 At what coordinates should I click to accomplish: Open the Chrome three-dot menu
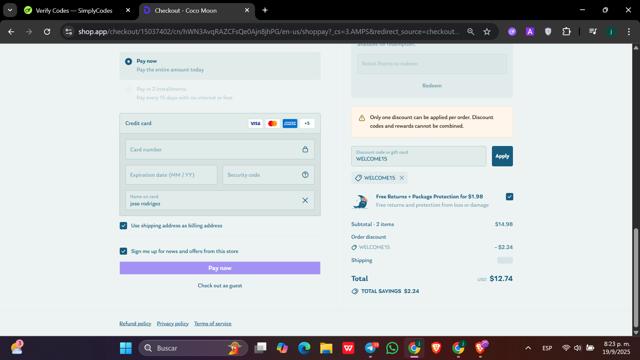[629, 31]
